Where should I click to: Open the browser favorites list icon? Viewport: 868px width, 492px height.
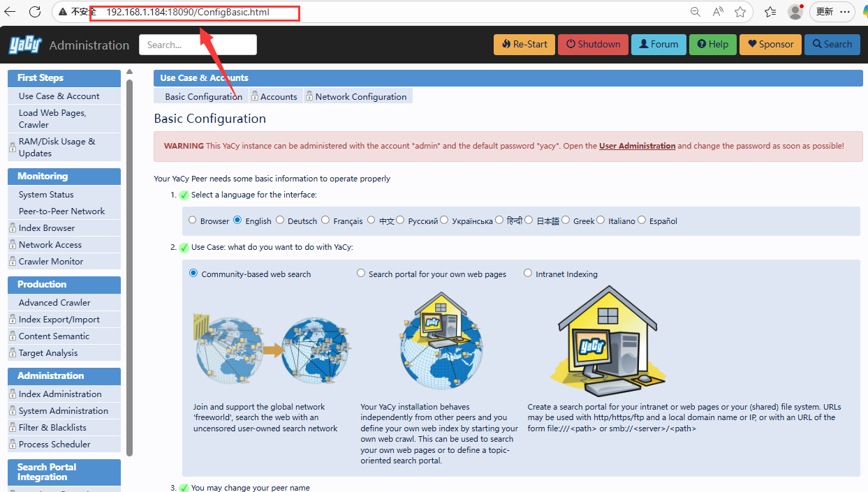tap(770, 12)
